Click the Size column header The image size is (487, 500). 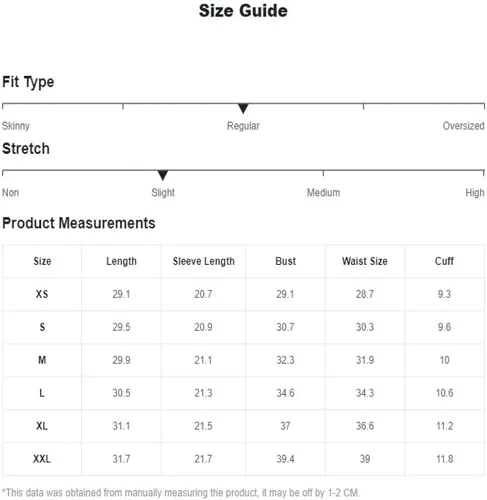42,261
